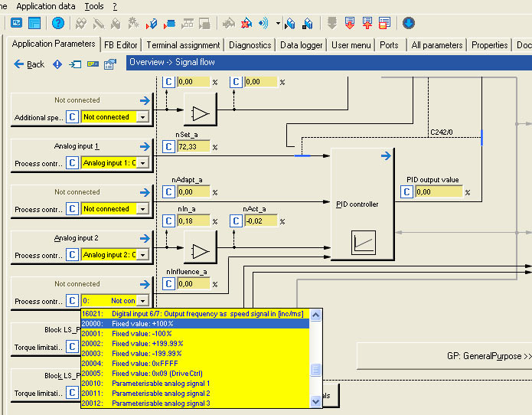This screenshot has height=415, width=532.
Task: Click the blue arrow beside Analog input 1
Action: [x=145, y=146]
